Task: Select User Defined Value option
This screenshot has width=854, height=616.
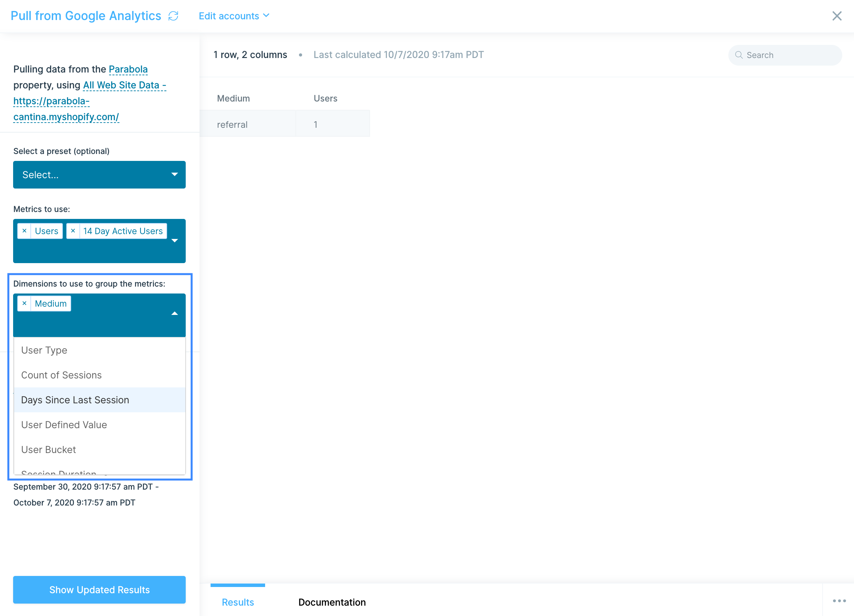Action: pos(99,425)
